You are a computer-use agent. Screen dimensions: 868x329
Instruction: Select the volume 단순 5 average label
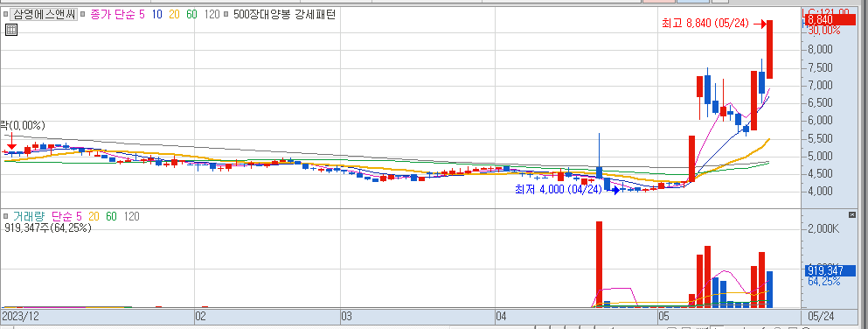tap(67, 217)
